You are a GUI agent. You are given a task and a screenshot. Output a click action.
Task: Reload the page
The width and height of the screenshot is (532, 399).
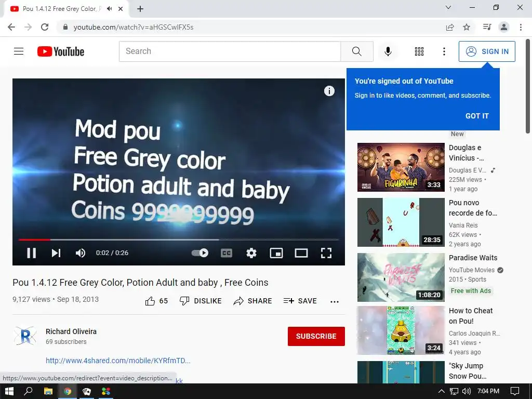pyautogui.click(x=45, y=27)
